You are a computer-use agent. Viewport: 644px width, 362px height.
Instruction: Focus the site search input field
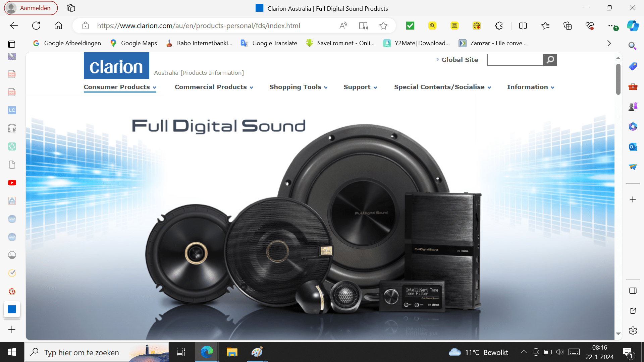[x=515, y=60]
